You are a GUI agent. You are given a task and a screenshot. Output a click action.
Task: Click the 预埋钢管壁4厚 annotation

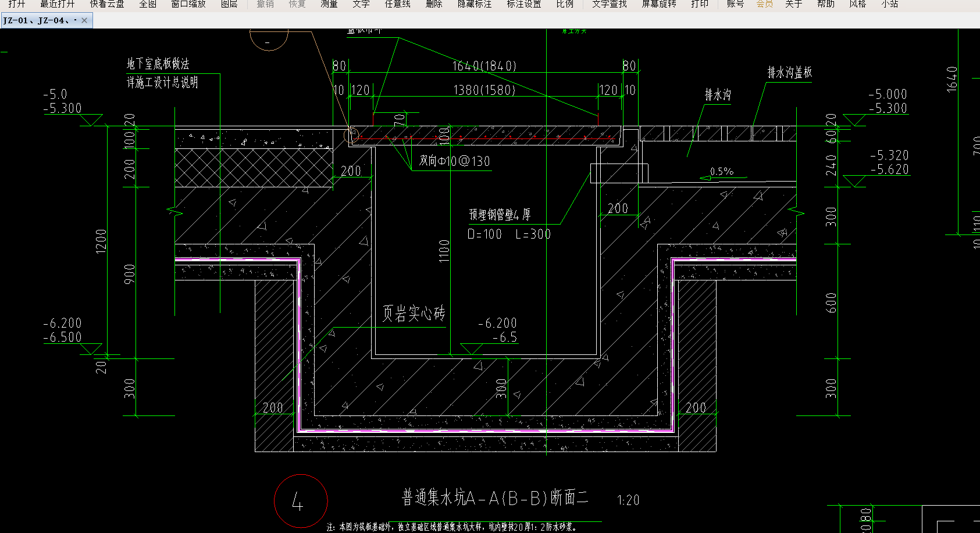pyautogui.click(x=500, y=215)
